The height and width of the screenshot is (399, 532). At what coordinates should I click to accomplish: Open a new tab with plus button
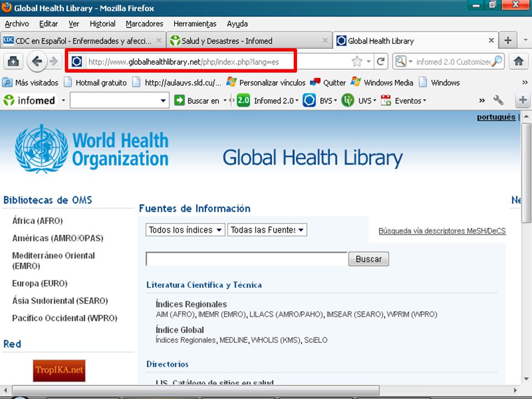508,40
